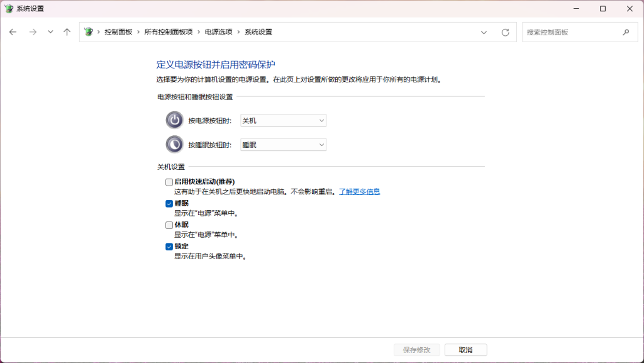The height and width of the screenshot is (363, 644).
Task: Click the 系统设置 window title icon
Action: (x=9, y=9)
